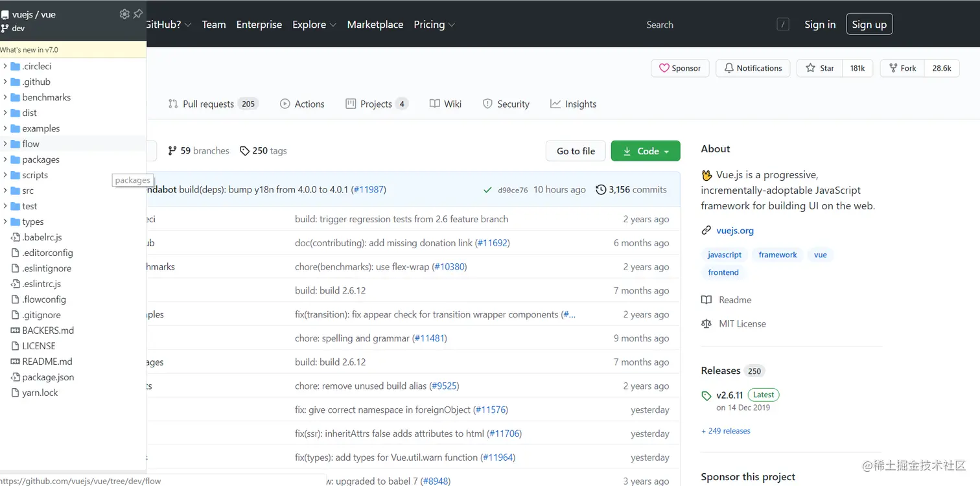Image resolution: width=980 pixels, height=486 pixels.
Task: Open the Octotree settings gear icon
Action: point(124,14)
